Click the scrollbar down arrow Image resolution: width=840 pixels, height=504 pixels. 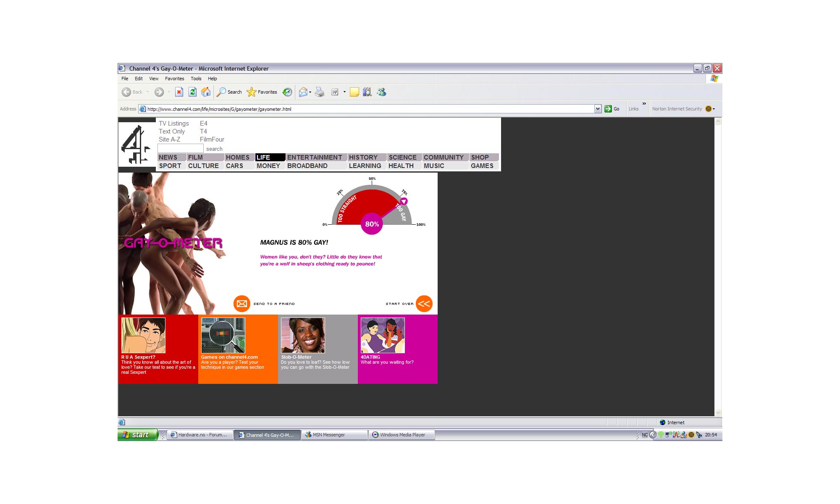718,412
